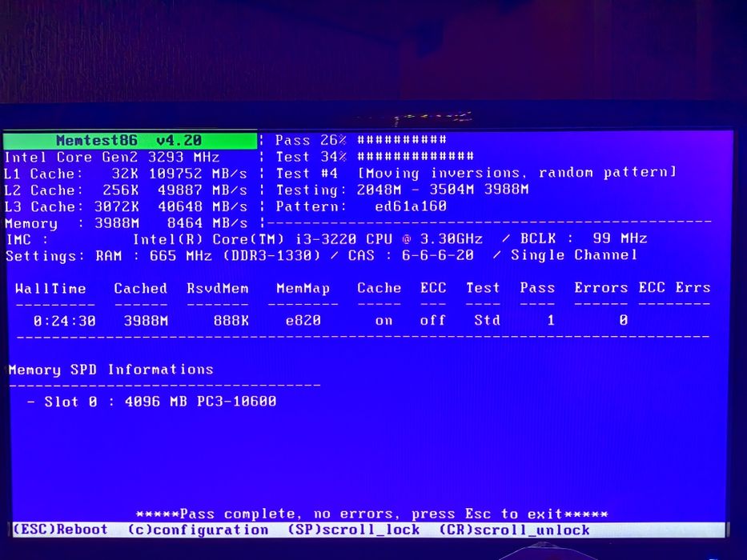This screenshot has width=747, height=560.
Task: Click the Errors column header
Action: pyautogui.click(x=600, y=288)
